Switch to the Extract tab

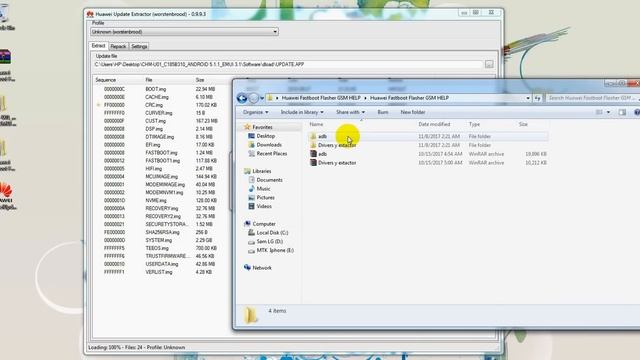tap(98, 46)
